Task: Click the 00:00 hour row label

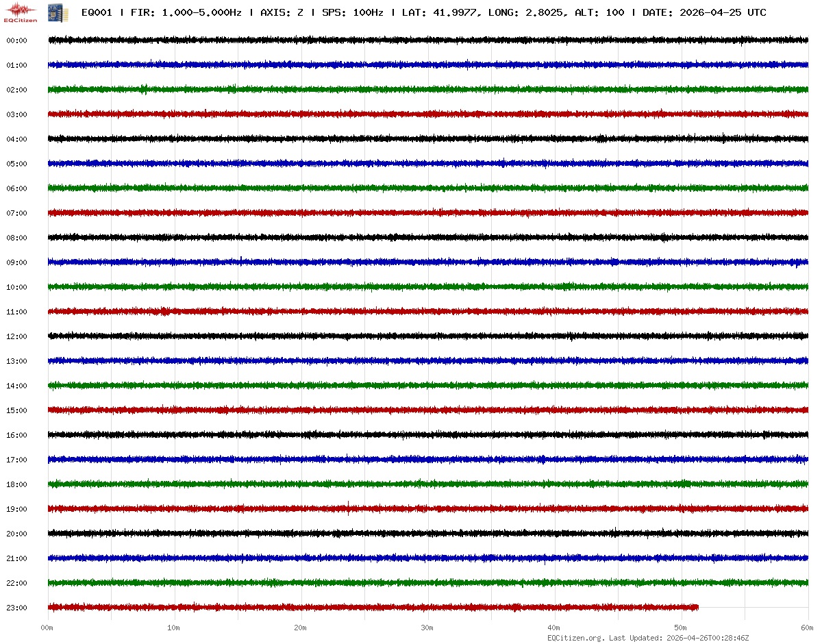Action: [16, 40]
